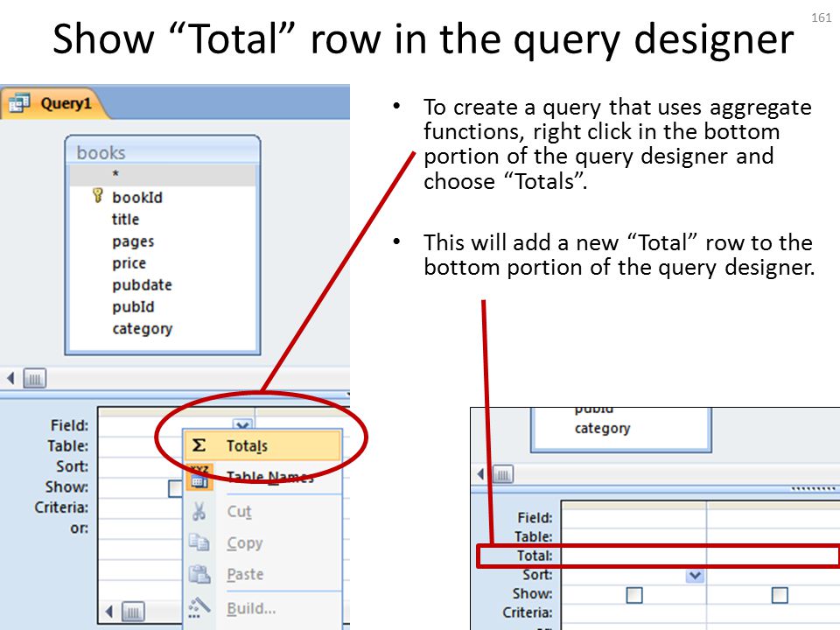This screenshot has width=840, height=630.
Task: Open the Sort row dropdown arrow
Action: point(695,576)
